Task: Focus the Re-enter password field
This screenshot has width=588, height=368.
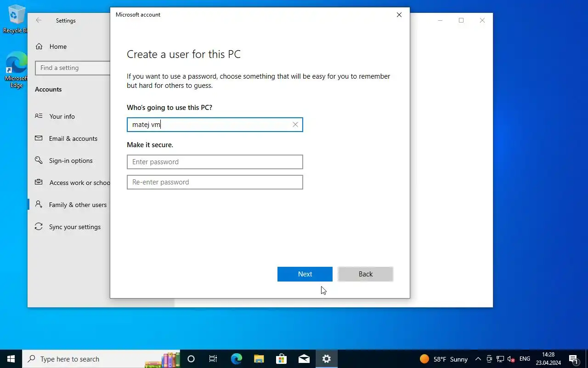Action: 215,182
